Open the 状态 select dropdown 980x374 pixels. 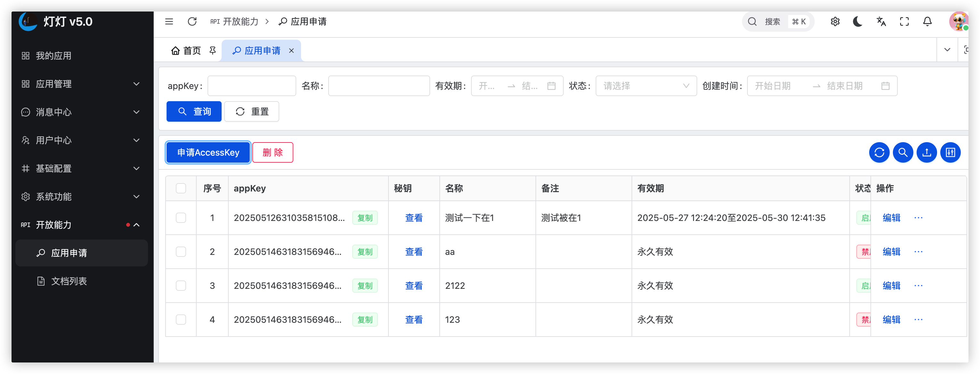coord(646,86)
